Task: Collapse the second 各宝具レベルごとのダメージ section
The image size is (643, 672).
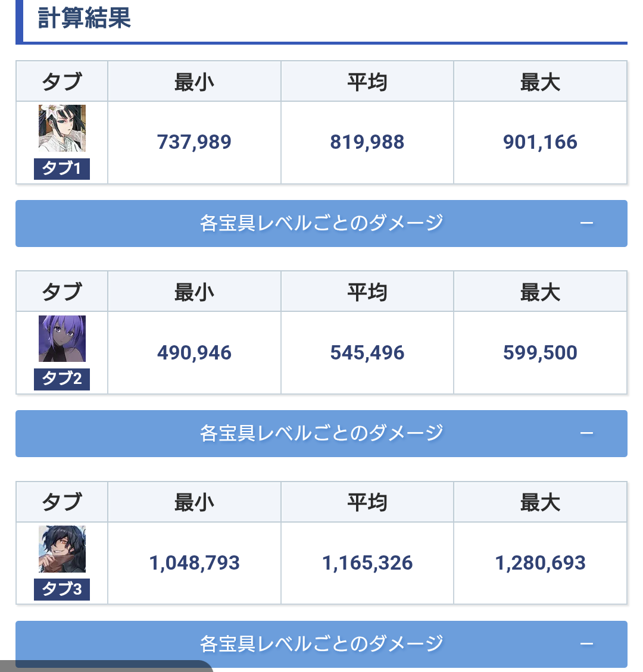Action: (x=321, y=433)
